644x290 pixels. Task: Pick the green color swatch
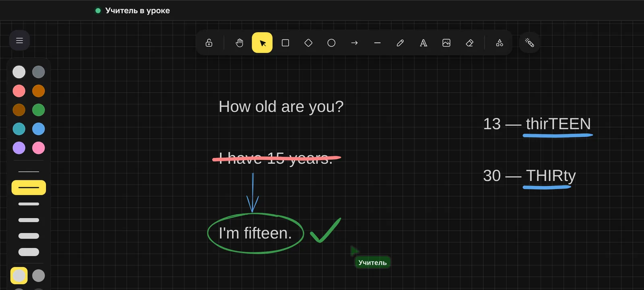39,110
